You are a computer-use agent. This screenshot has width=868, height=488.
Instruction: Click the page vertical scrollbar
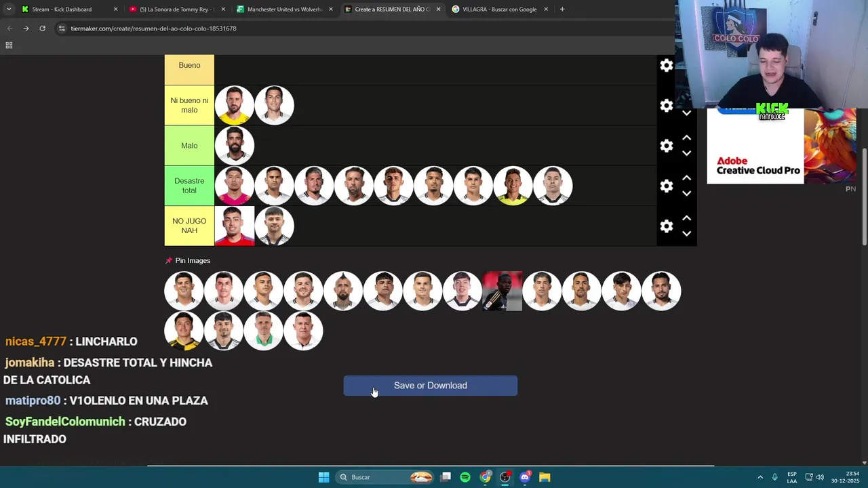click(864, 198)
